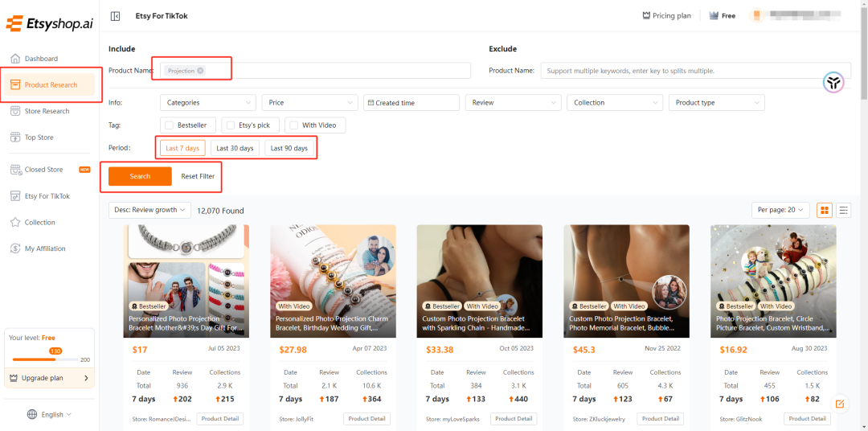Open the $45.3 Photo Memorial Bracelet thumbnail
This screenshot has height=431, width=868.
[x=627, y=281]
